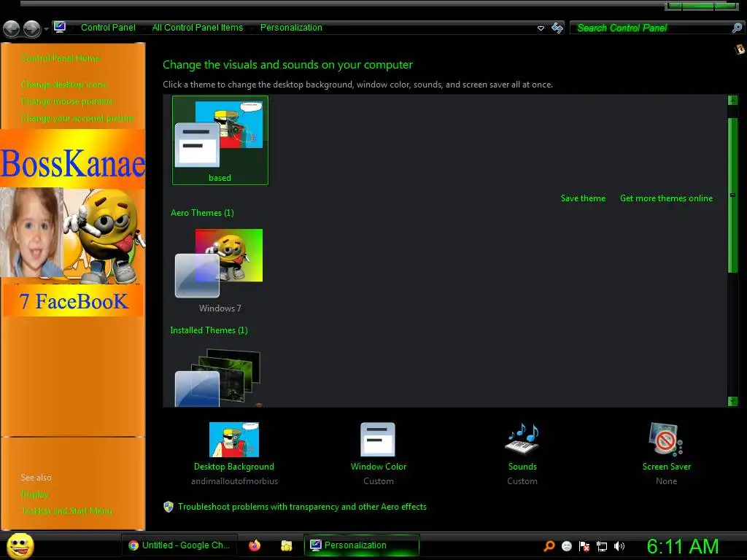Open Troubleshoot problems with transparency link

302,507
